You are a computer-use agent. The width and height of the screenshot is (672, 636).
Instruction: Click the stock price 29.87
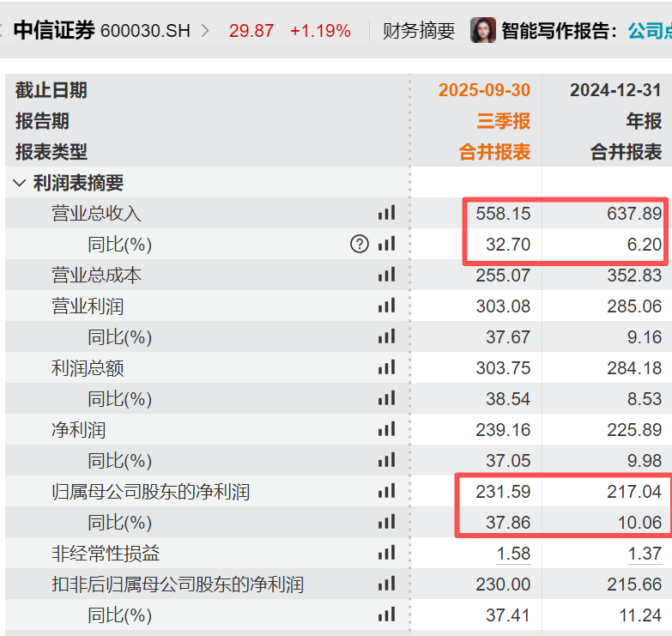tap(251, 31)
